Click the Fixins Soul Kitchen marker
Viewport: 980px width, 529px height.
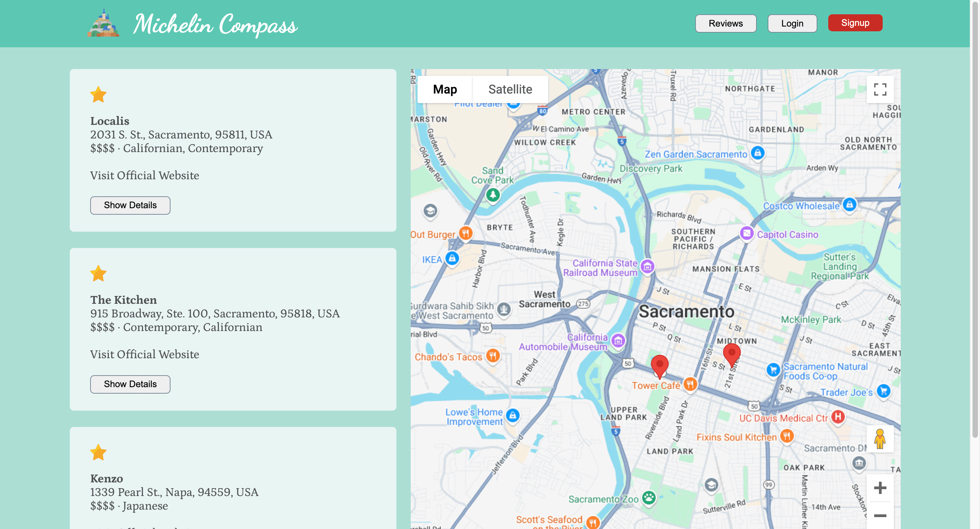click(x=786, y=436)
